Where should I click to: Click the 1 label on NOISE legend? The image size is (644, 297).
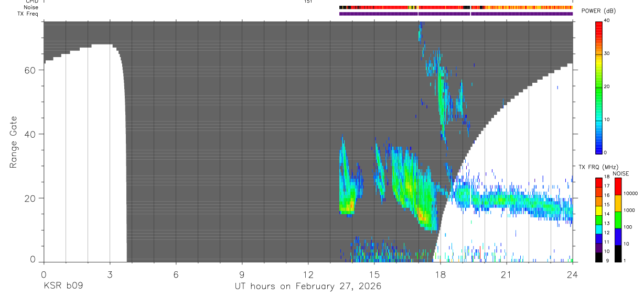click(x=624, y=261)
